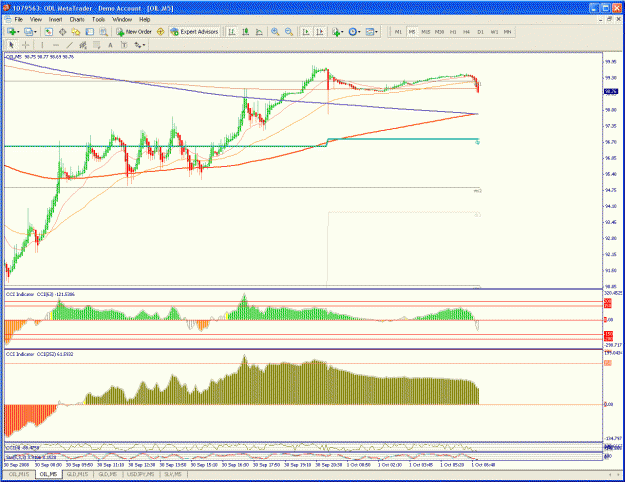Viewport: 625px width, 482px height.
Task: Switch to M30 timeframe
Action: tap(439, 32)
